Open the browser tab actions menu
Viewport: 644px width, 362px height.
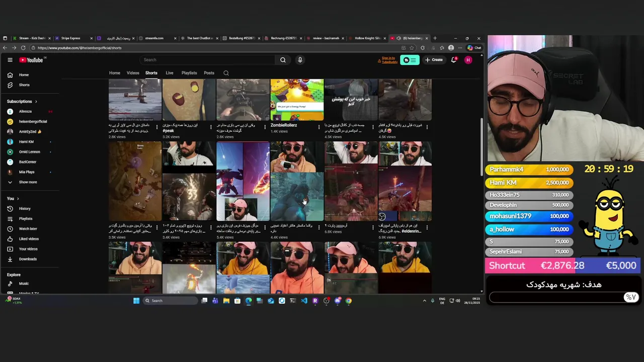point(5,38)
